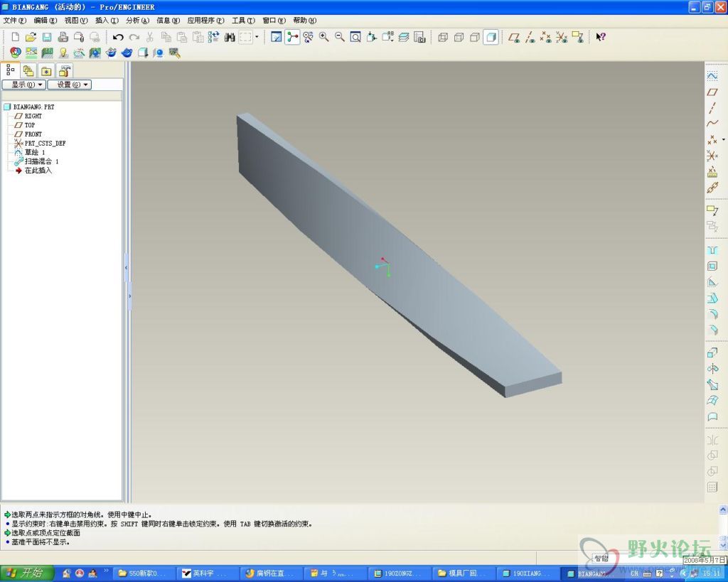
Task: Click the Datum Plane creation tool
Action: [x=712, y=92]
